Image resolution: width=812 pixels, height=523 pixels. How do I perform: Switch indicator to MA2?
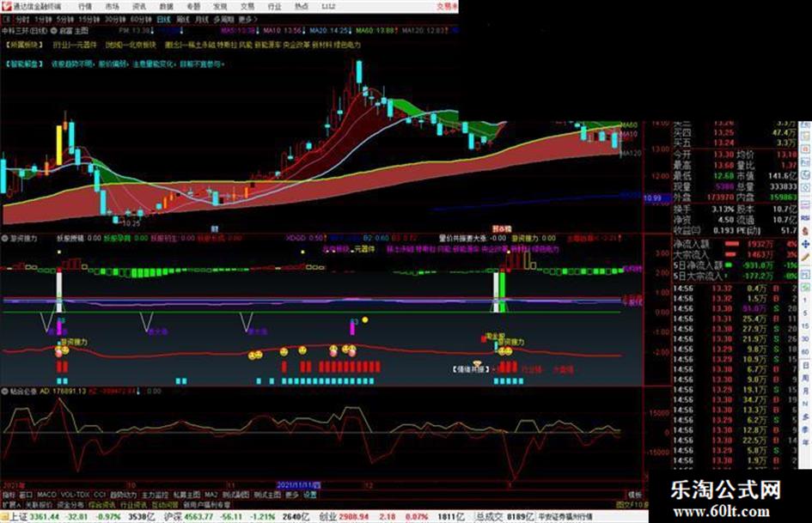[x=211, y=495]
